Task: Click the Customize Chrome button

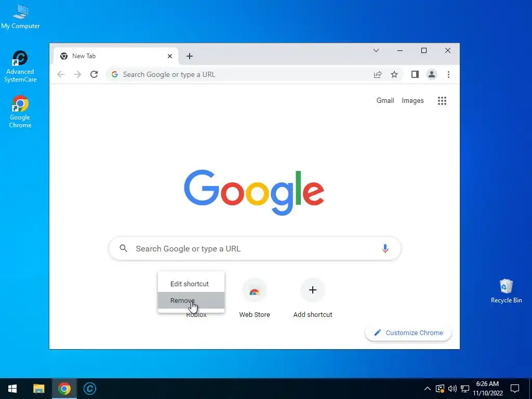Action: click(x=408, y=332)
